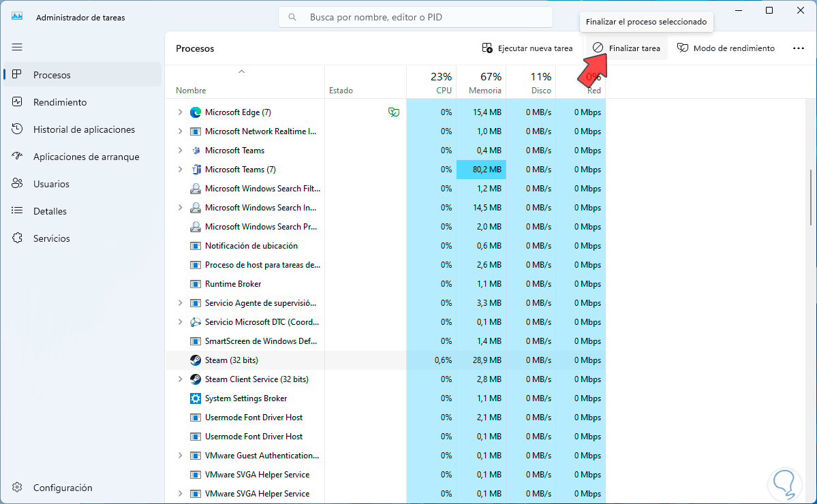Select Proceso de host para tareas de... row
Image resolution: width=817 pixels, height=504 pixels.
pos(385,264)
